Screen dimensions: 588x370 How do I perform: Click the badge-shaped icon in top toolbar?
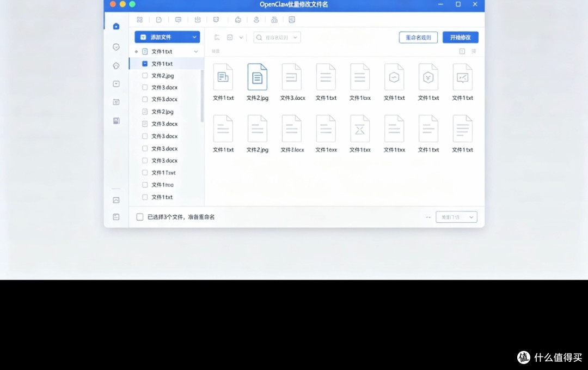click(x=216, y=20)
